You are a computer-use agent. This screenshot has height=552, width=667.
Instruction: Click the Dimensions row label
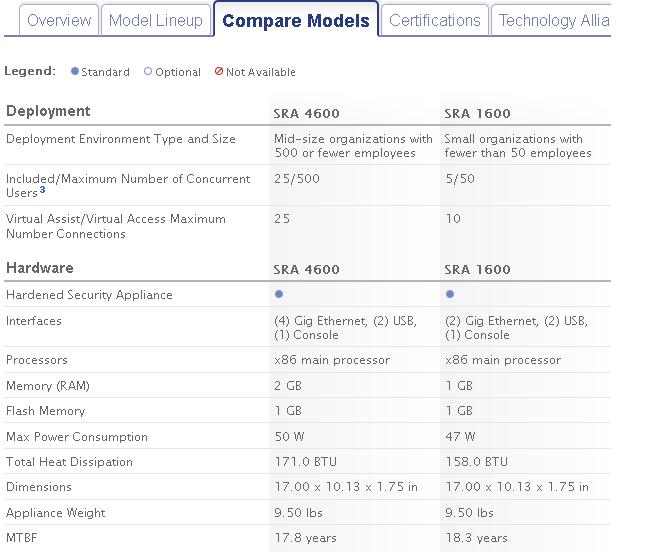tap(39, 487)
